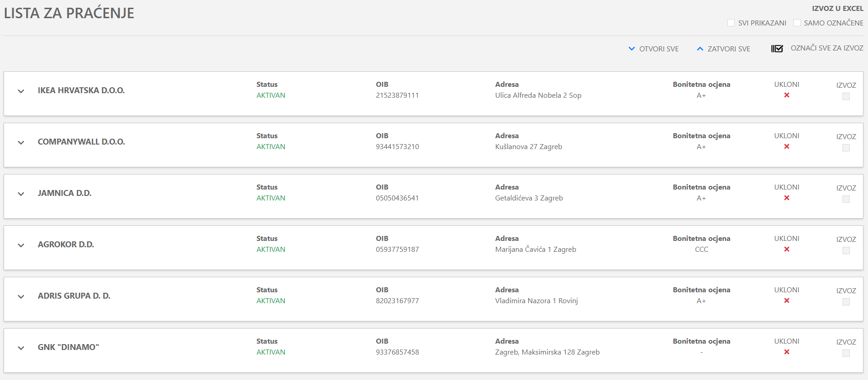Viewport: 868px width, 380px height.
Task: Select OIB 82023167977
Action: coord(397,301)
